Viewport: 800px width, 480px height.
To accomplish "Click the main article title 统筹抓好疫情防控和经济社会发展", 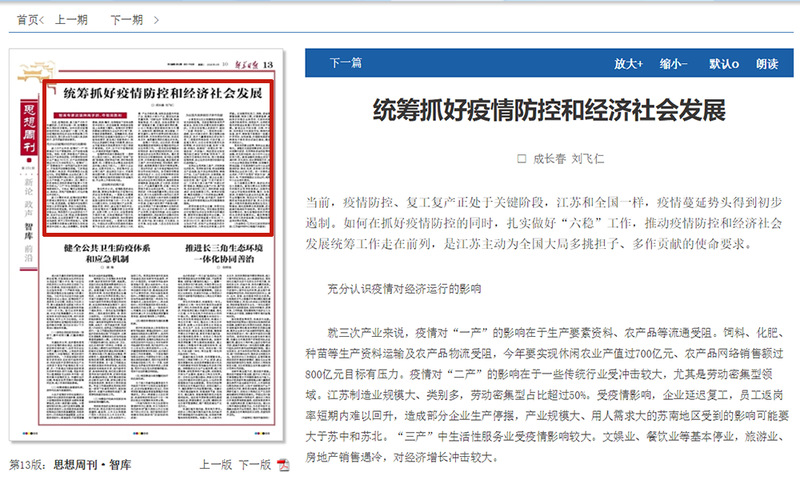I will [x=548, y=110].
